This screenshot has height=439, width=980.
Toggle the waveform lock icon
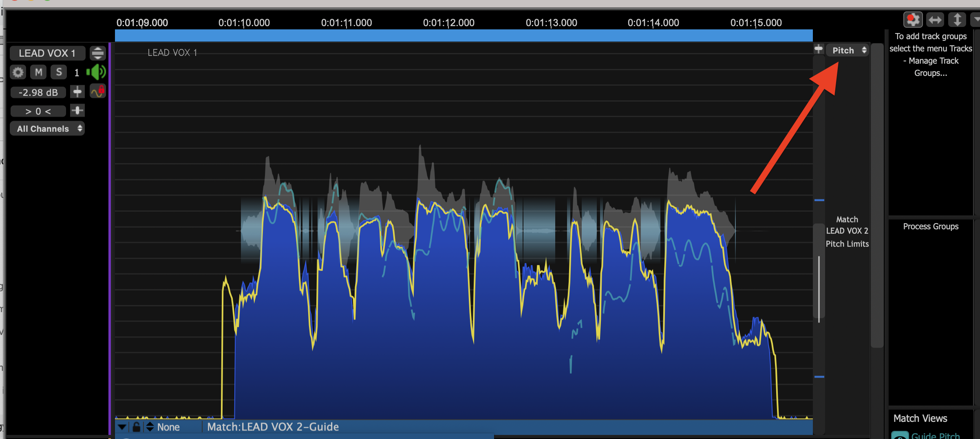pyautogui.click(x=98, y=91)
